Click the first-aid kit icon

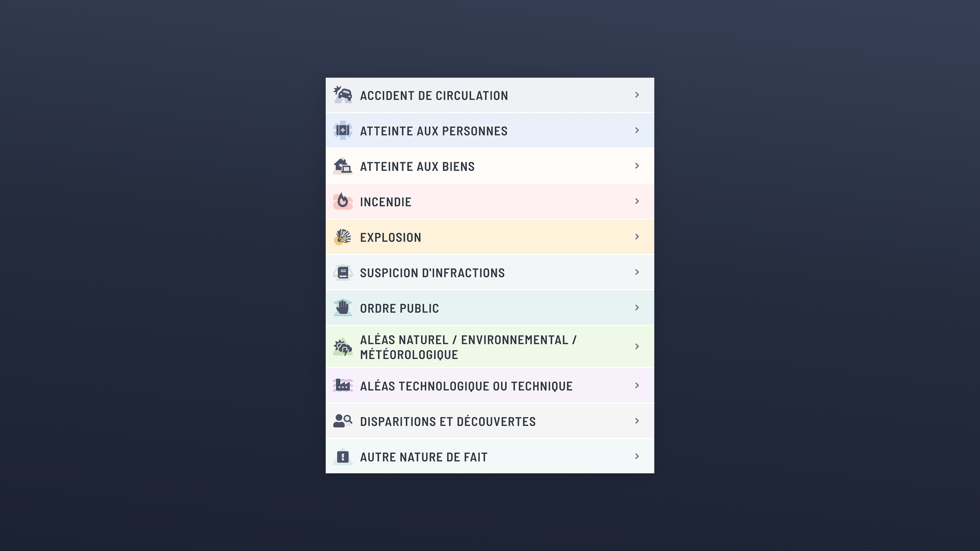(343, 131)
